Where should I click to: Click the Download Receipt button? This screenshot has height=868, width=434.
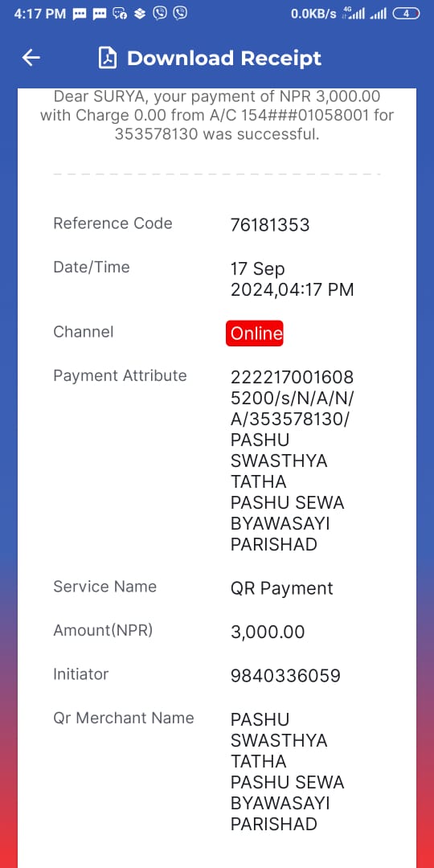tap(210, 58)
